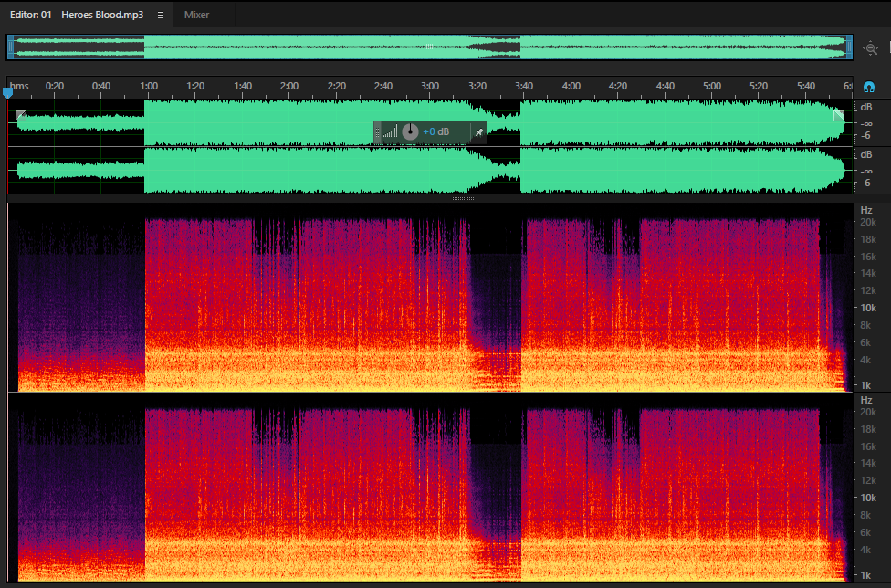891x588 pixels.
Task: Toggle the blue snapping magnet icon
Action: tap(869, 87)
